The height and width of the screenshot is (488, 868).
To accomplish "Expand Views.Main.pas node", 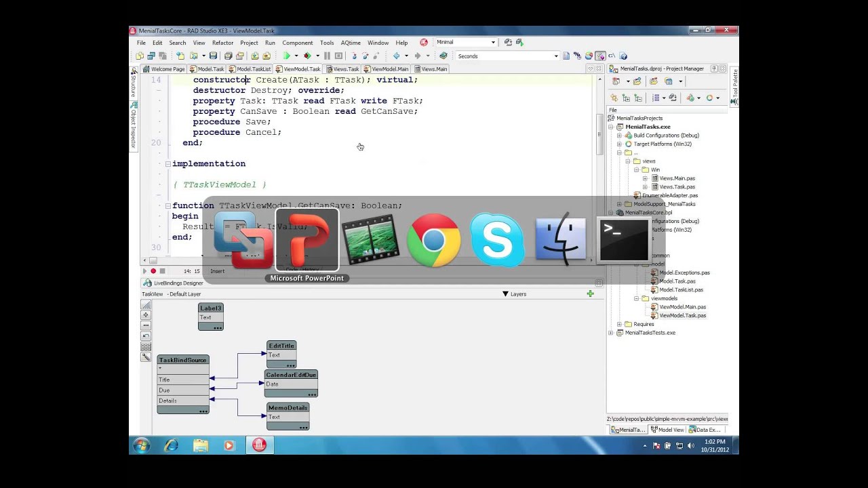I will [x=645, y=178].
